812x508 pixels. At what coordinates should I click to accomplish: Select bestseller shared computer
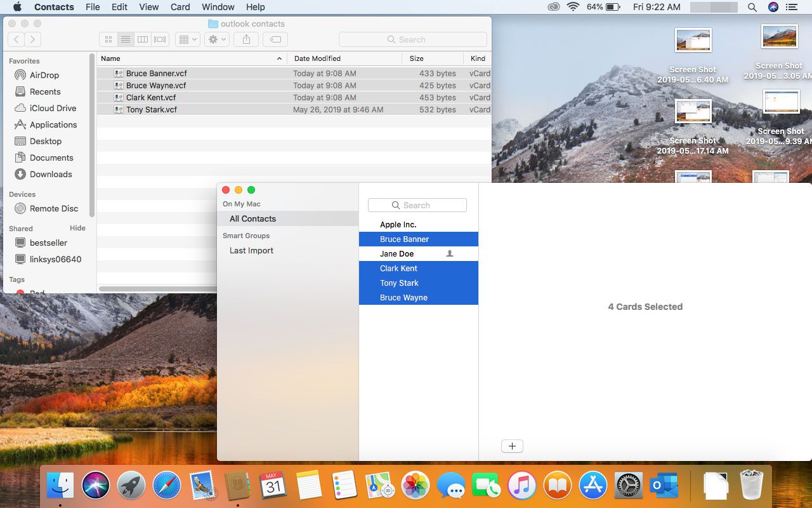(x=48, y=243)
